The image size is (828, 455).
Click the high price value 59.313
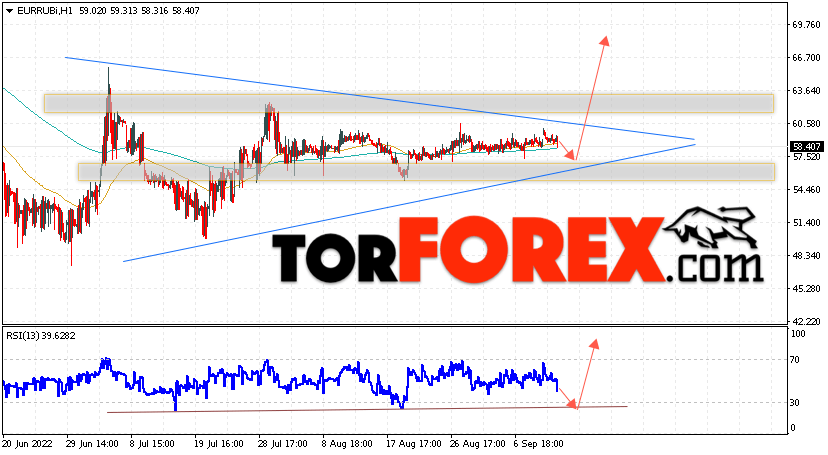pos(124,11)
